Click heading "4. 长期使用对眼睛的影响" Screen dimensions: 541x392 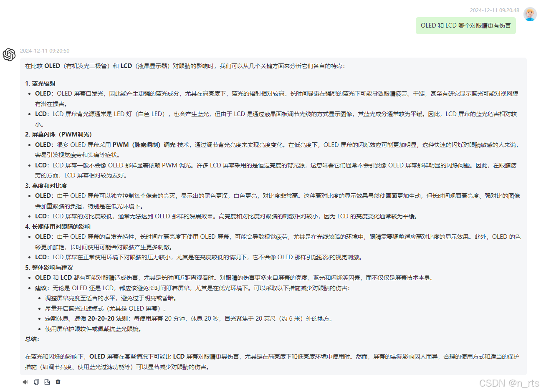(x=58, y=227)
